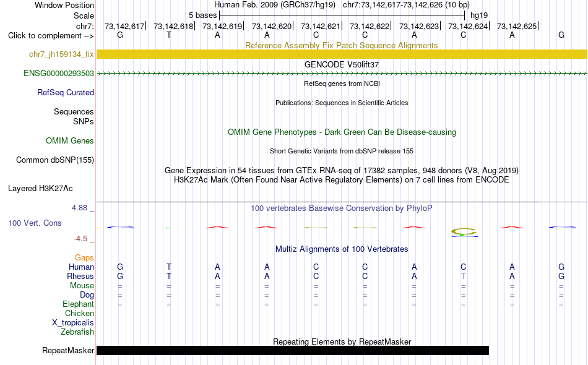Select the large olive C PhyloP logo
Screen dimensions: 588x365
click(x=464, y=231)
